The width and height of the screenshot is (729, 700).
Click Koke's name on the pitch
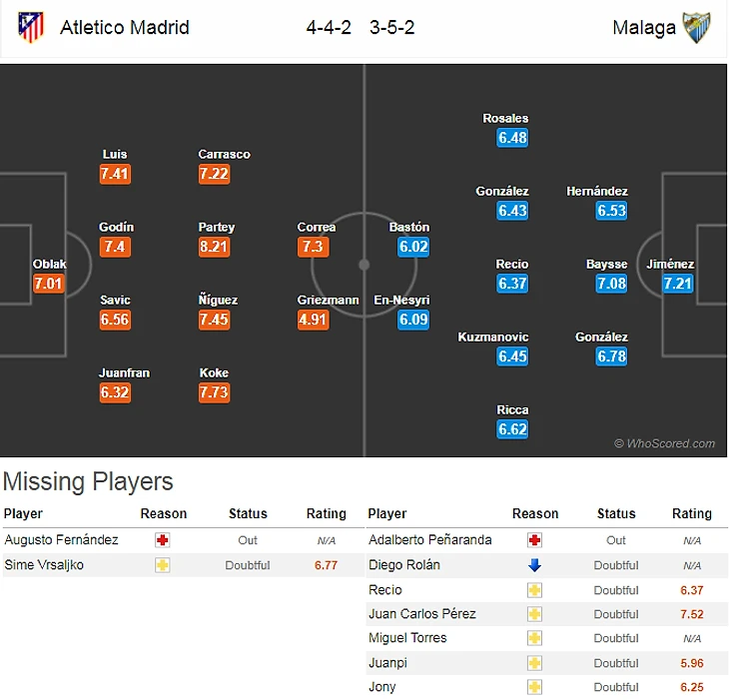[214, 372]
